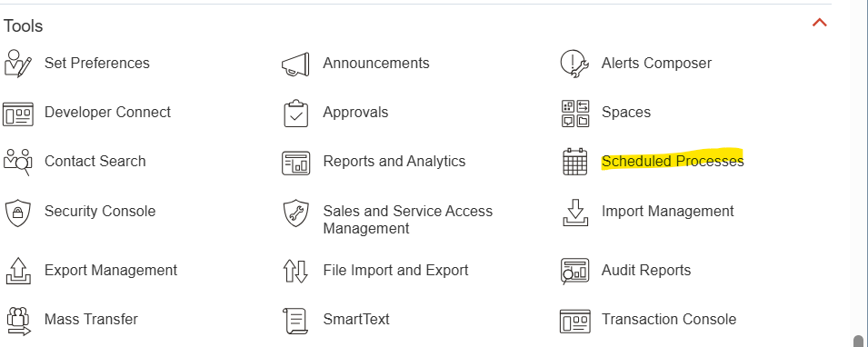Open the Transaction Console link
Viewport: 868px width, 347px height.
[x=669, y=320]
